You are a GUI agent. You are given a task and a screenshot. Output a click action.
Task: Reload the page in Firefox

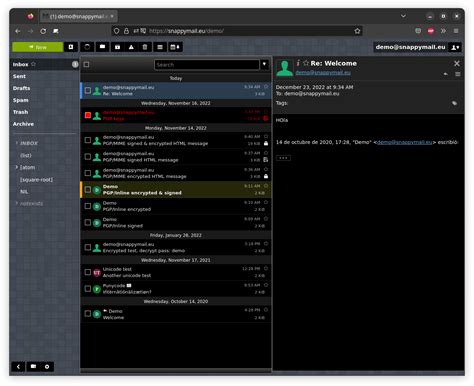tap(43, 31)
